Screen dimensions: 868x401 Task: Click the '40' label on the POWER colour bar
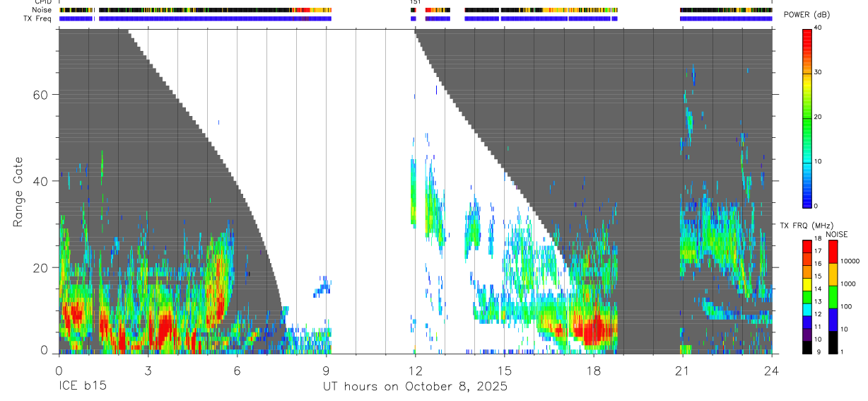[x=819, y=28]
